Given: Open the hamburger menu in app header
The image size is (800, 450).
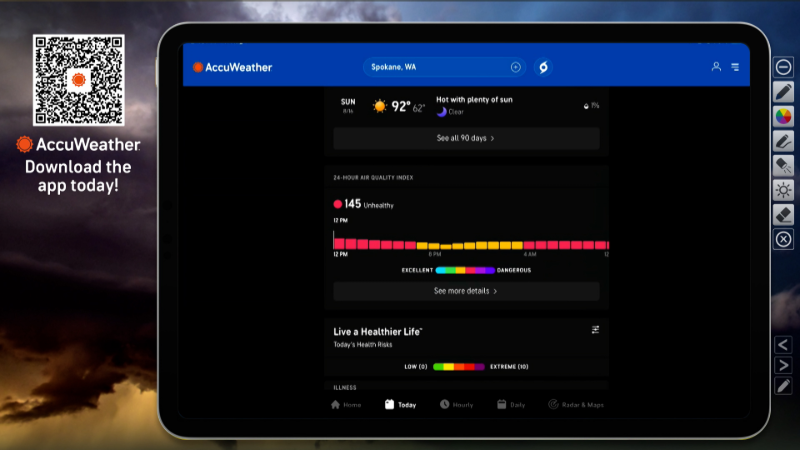Looking at the screenshot, I should (735, 67).
